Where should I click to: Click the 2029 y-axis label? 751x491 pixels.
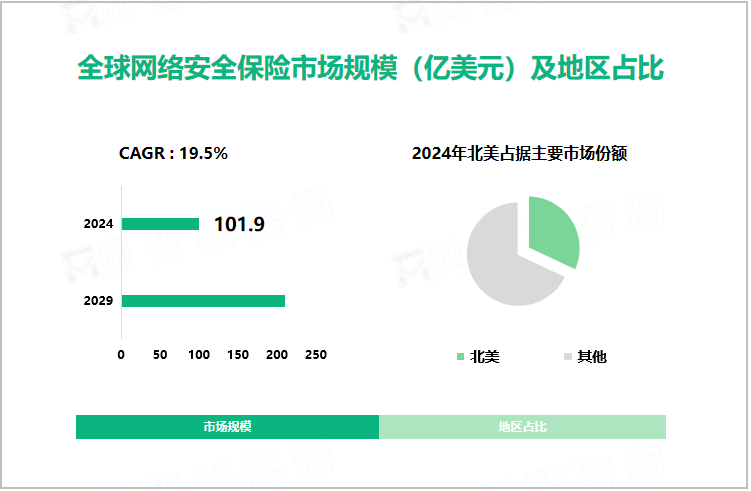click(x=98, y=301)
